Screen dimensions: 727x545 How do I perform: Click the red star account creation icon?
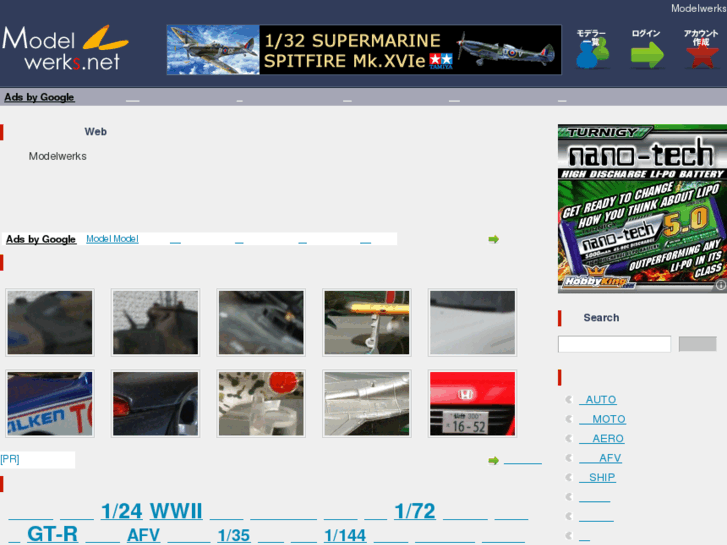pyautogui.click(x=701, y=49)
